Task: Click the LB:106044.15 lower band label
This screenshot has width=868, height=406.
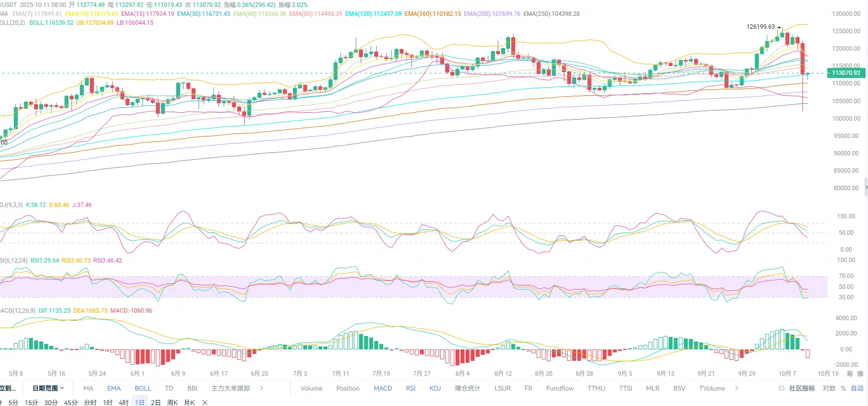Action: tap(135, 23)
